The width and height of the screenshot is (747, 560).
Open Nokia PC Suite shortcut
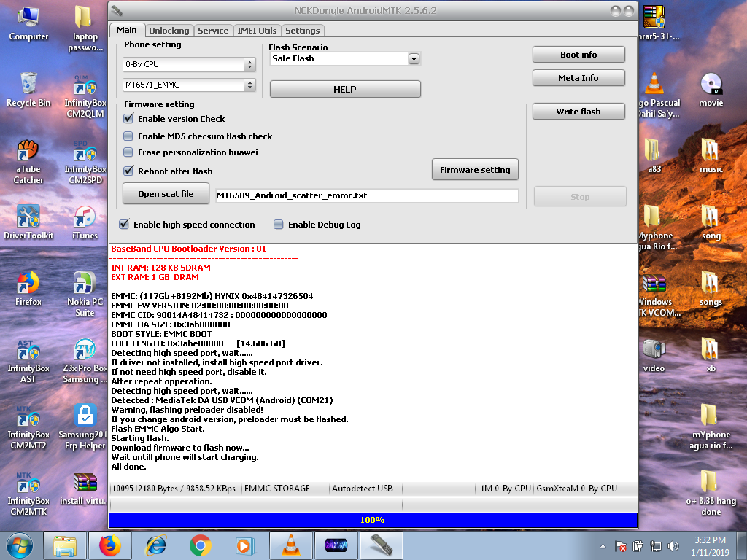pyautogui.click(x=85, y=293)
